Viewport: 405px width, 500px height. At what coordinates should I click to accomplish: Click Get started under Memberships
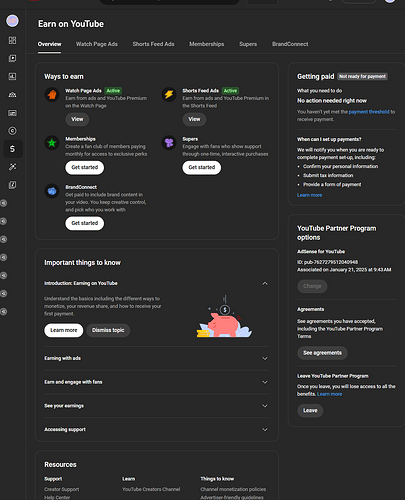tap(85, 167)
